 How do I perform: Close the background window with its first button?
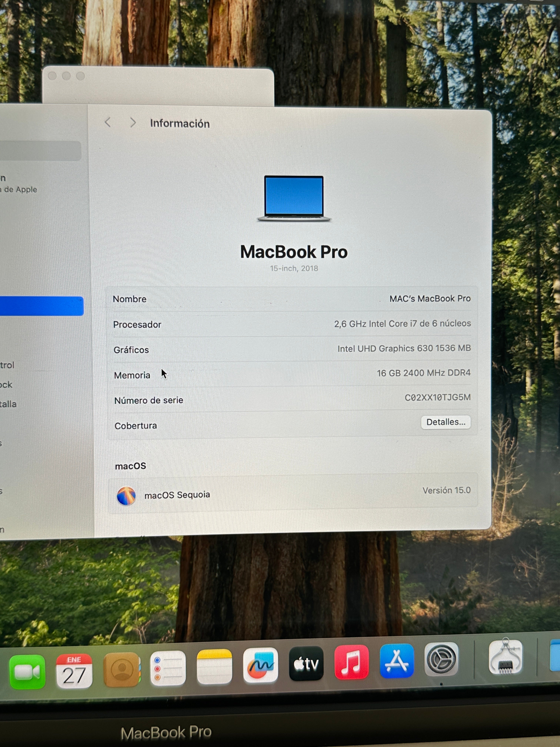coord(52,76)
